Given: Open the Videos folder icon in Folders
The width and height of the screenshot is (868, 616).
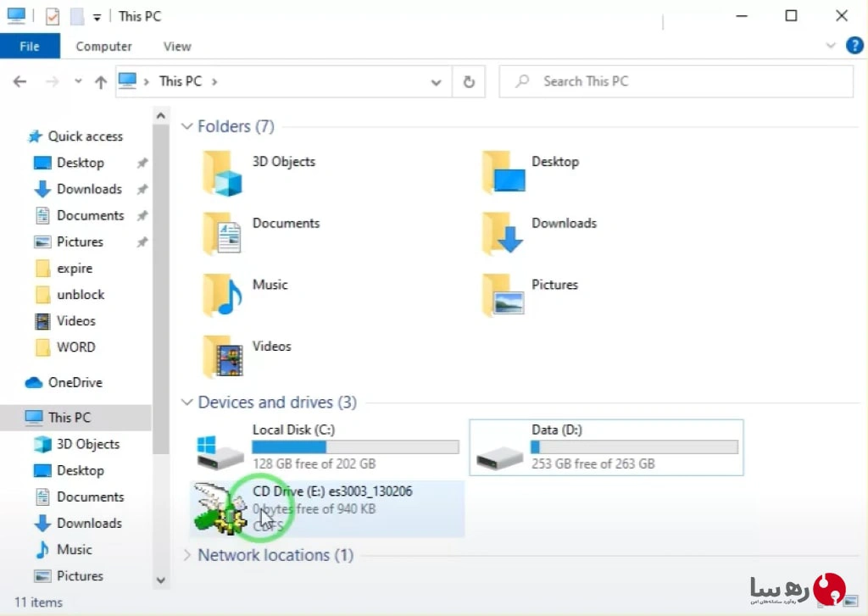Looking at the screenshot, I should [x=222, y=357].
